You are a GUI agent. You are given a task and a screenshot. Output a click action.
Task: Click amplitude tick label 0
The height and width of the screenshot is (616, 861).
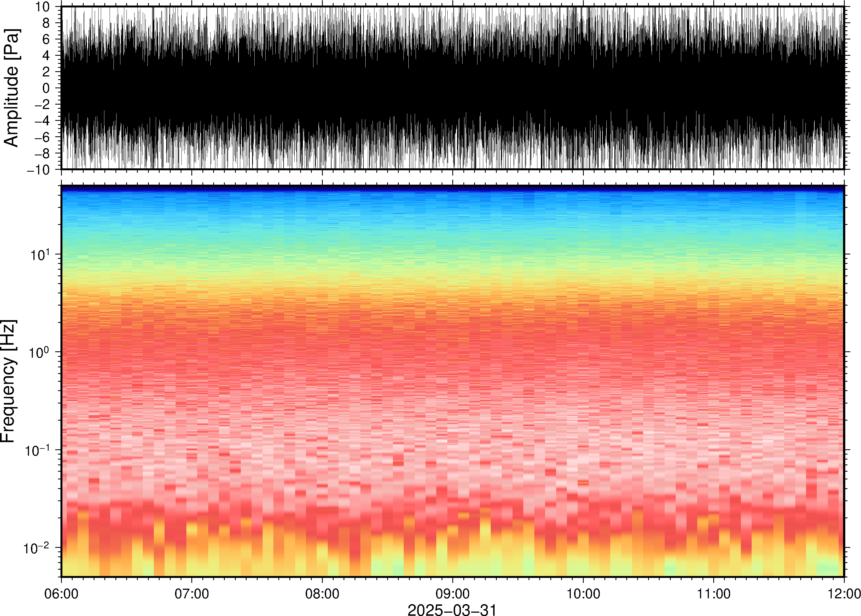(x=46, y=88)
